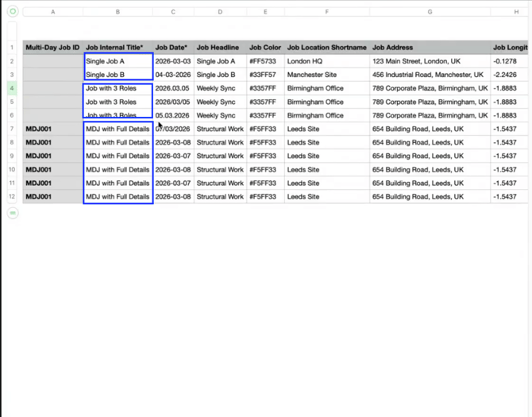Select the date cell 04-03-2026
This screenshot has width=532, height=417.
[173, 75]
